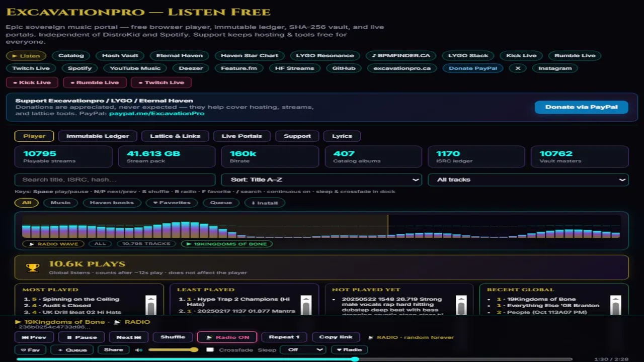
Task: Open the BPMFINDER.CA link
Action: (x=401, y=56)
